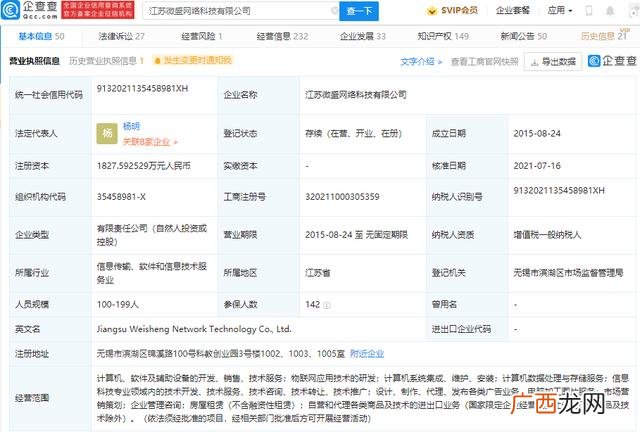The width and height of the screenshot is (640, 432).
Task: Select business term 2015-08-24 至 无固定期限
Action: [357, 235]
